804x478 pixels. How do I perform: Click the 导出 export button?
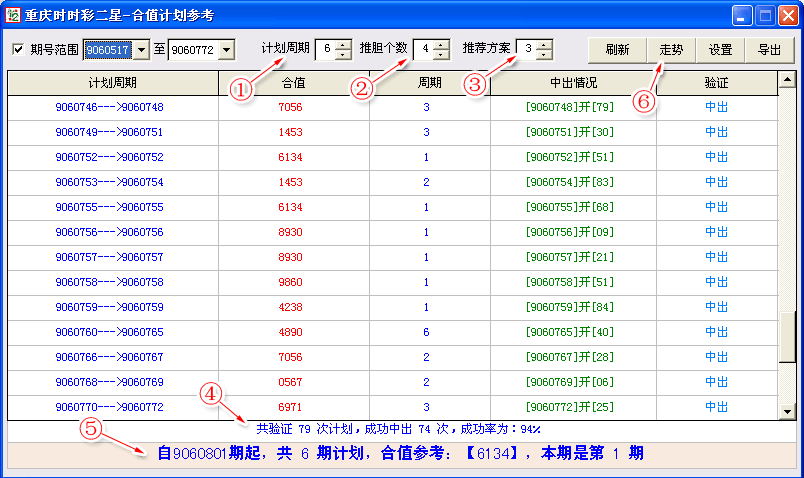pos(769,50)
